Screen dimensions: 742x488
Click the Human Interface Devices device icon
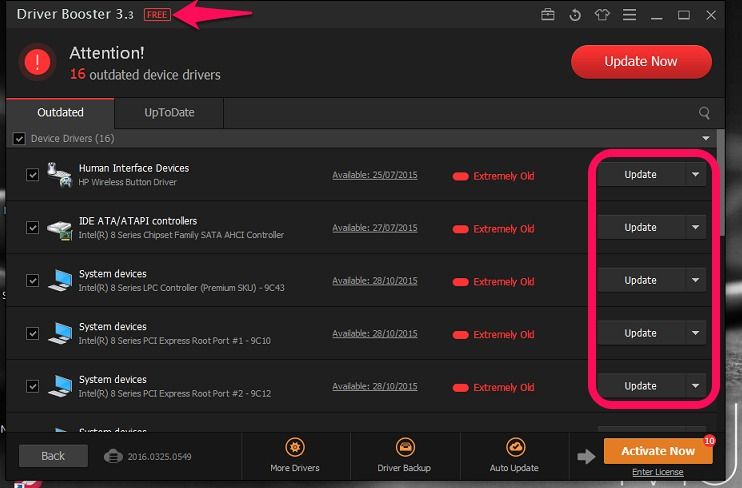point(59,175)
